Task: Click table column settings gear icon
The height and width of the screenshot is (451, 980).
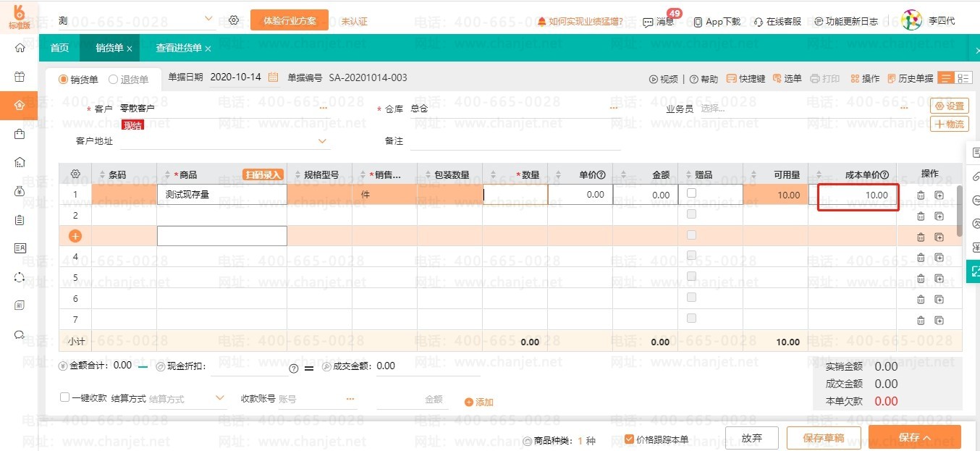Action: [x=75, y=174]
